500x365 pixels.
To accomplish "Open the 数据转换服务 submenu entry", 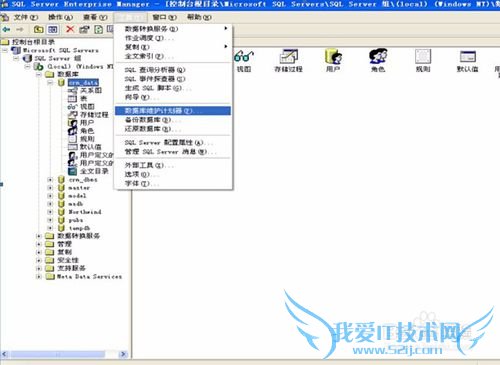I will pos(173,29).
